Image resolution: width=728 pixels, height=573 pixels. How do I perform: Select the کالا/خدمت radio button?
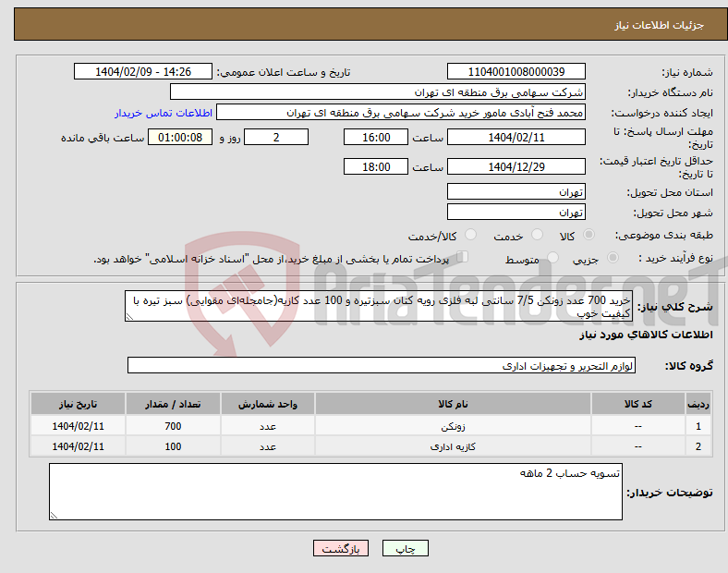pyautogui.click(x=470, y=235)
